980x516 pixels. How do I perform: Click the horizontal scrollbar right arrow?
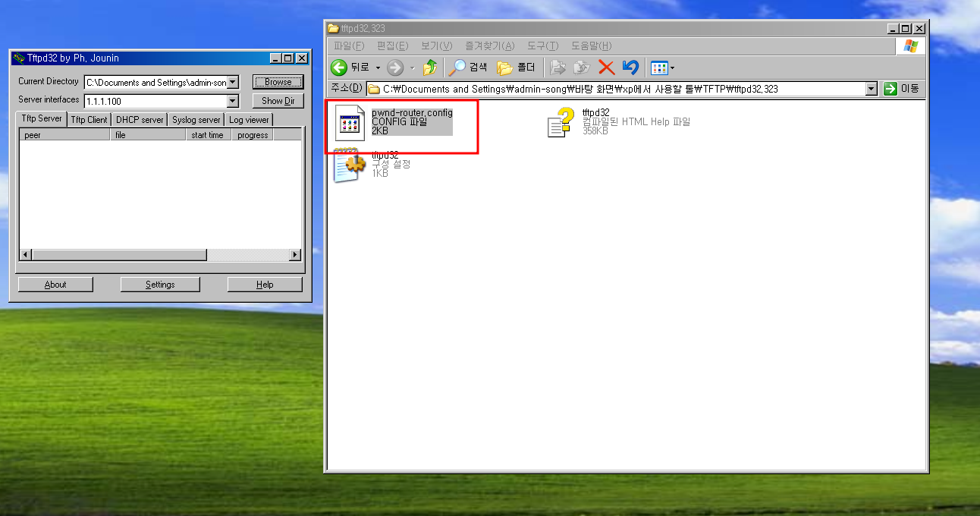click(x=295, y=255)
